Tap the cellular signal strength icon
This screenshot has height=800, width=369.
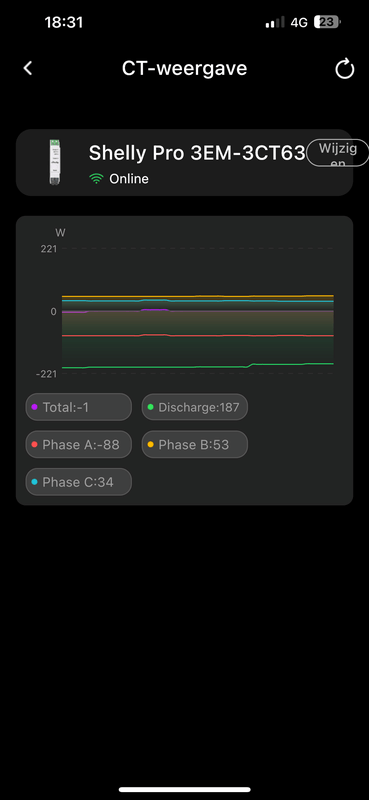(275, 22)
